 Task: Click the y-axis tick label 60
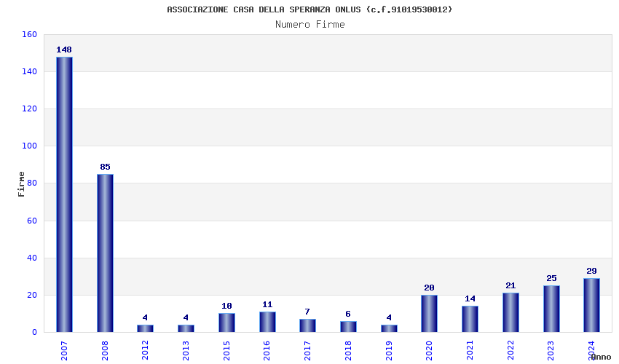pos(32,221)
